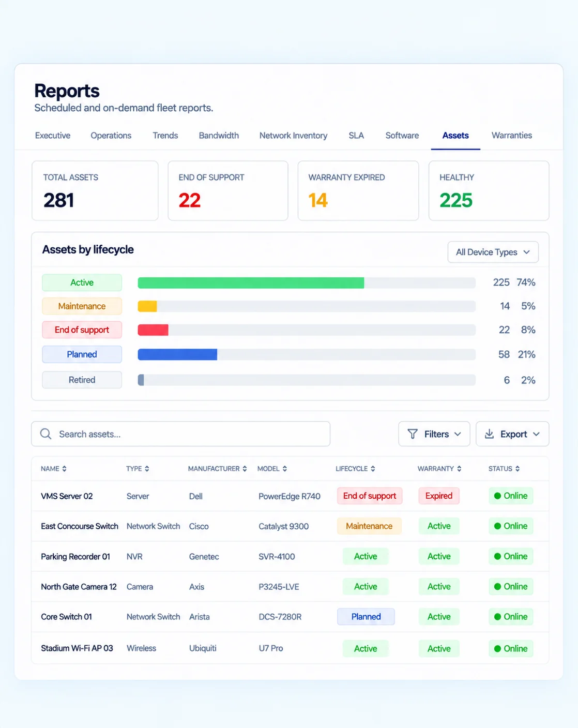Sort by STATUS column arrows

[518, 469]
